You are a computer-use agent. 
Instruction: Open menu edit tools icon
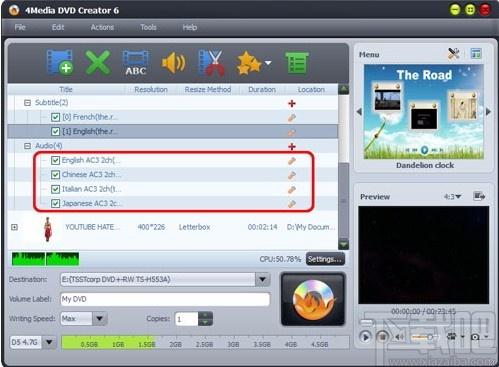[x=453, y=53]
